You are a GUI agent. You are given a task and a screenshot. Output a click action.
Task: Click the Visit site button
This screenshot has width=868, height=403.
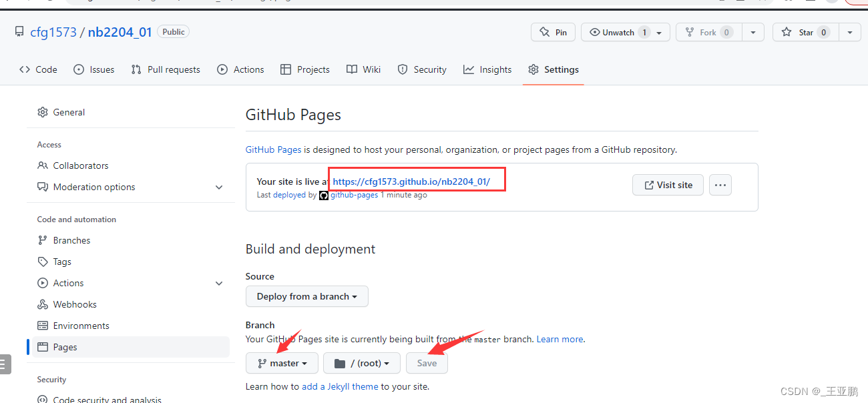[x=668, y=185]
